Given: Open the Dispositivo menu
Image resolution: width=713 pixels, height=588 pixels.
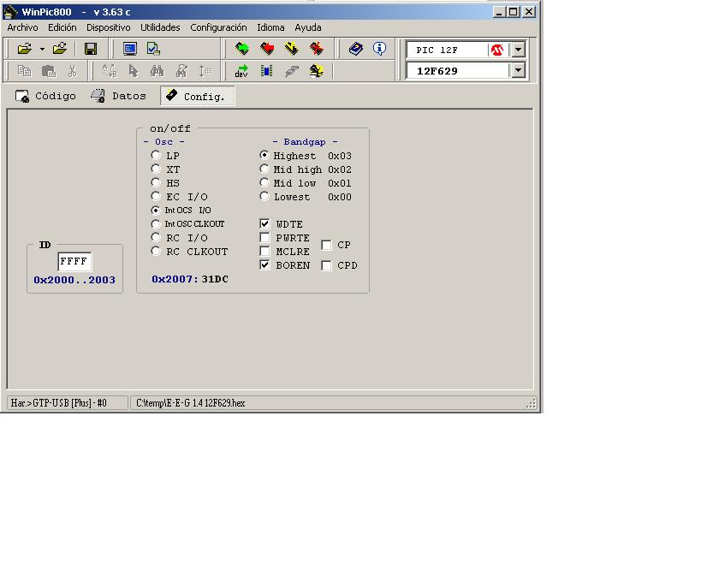Looking at the screenshot, I should click(109, 27).
